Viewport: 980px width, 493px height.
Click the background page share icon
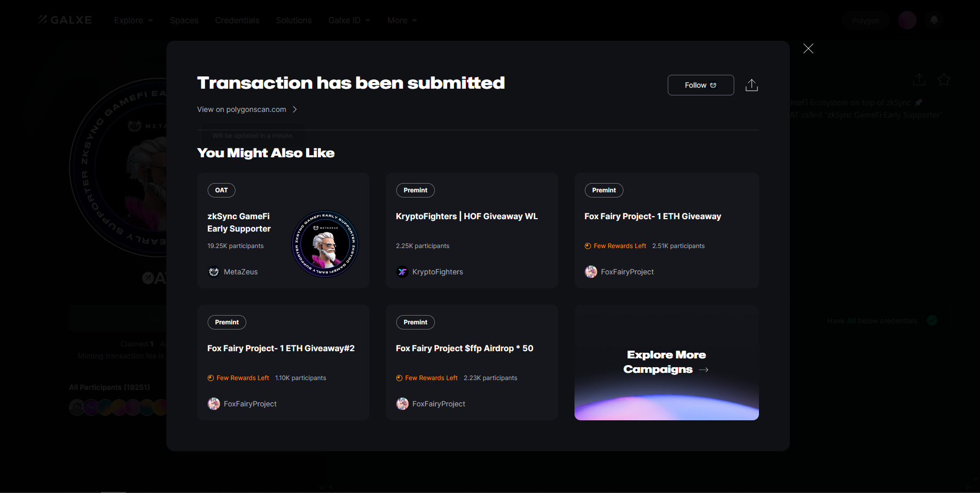[x=919, y=79]
